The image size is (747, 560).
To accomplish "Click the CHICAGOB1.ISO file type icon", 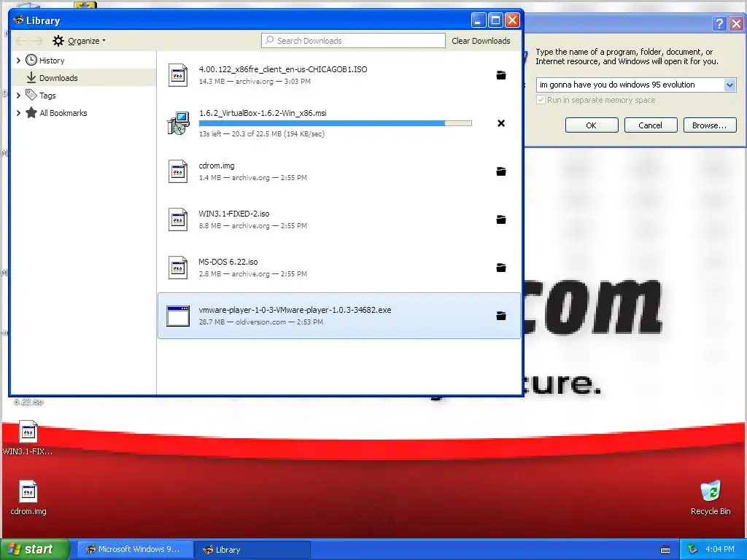I will [x=178, y=75].
